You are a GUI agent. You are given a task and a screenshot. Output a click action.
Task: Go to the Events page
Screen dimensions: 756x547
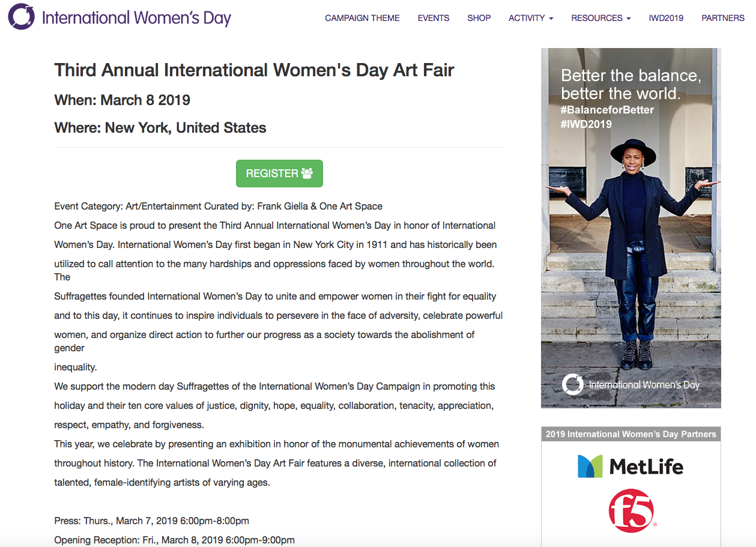pyautogui.click(x=434, y=18)
